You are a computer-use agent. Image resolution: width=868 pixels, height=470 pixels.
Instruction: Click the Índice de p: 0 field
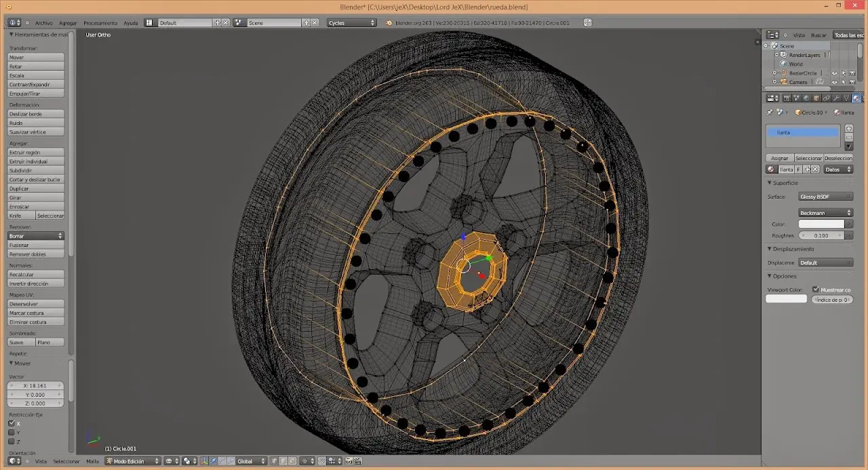[x=832, y=299]
